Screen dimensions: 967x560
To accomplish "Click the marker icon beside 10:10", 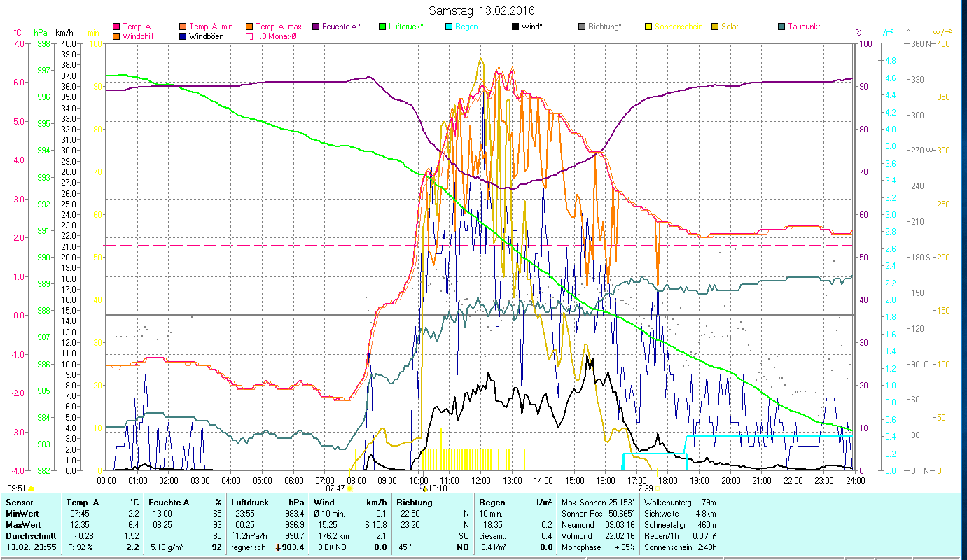I will click(x=424, y=489).
